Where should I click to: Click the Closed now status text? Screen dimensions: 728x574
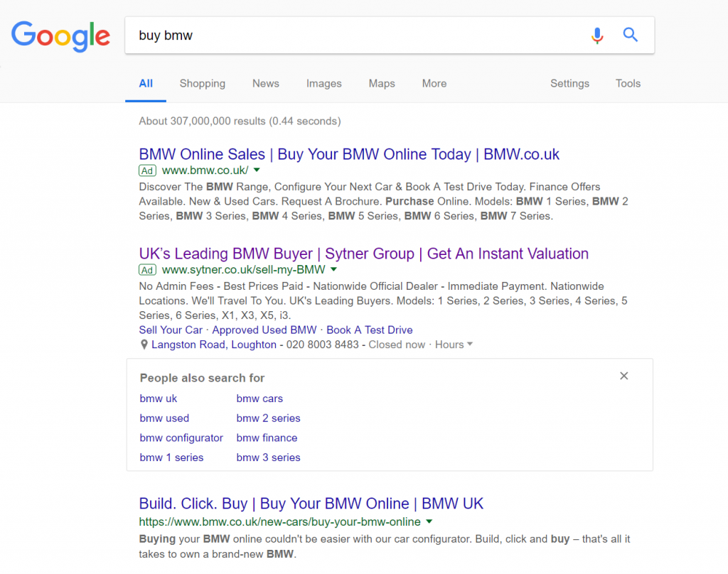point(397,345)
